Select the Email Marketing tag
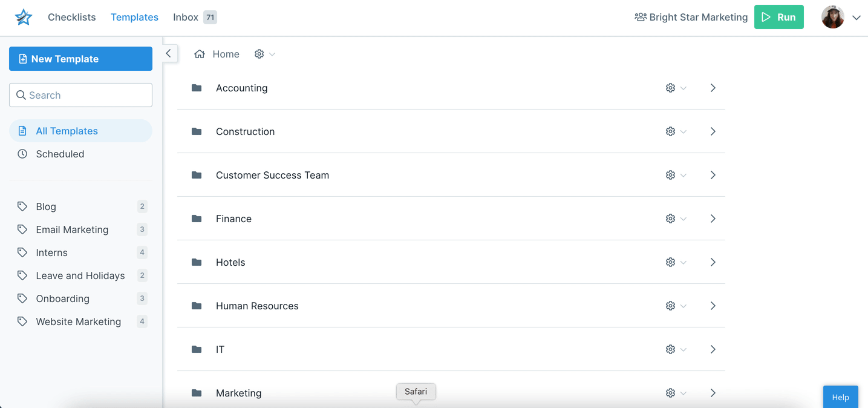 (81, 229)
